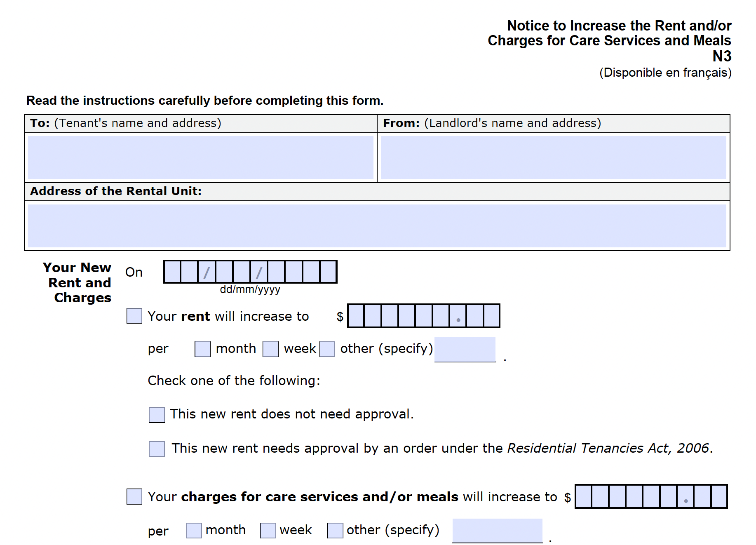The width and height of the screenshot is (756, 545).
Task: Click specify field next to charges period other
Action: [x=497, y=531]
